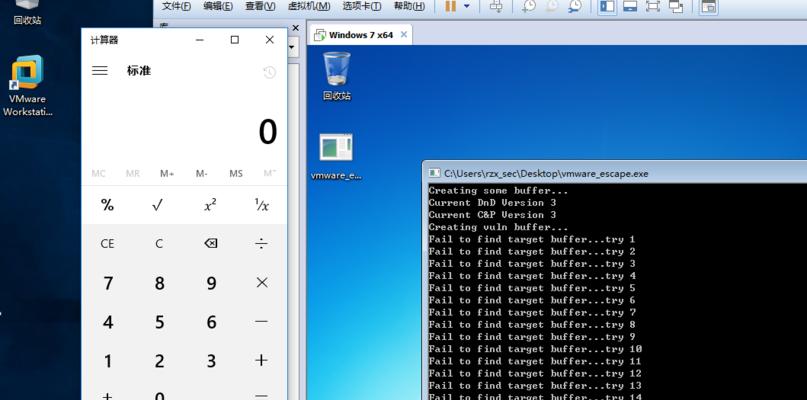Select the vmware_e... file on guest desktop

pyautogui.click(x=336, y=156)
